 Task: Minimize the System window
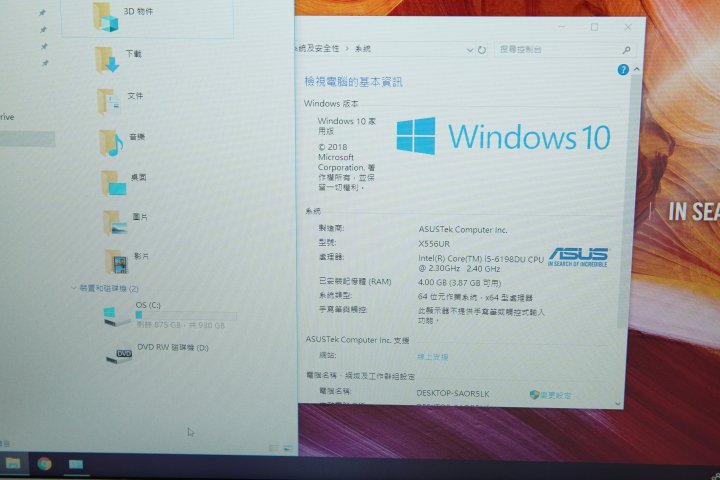[562, 28]
